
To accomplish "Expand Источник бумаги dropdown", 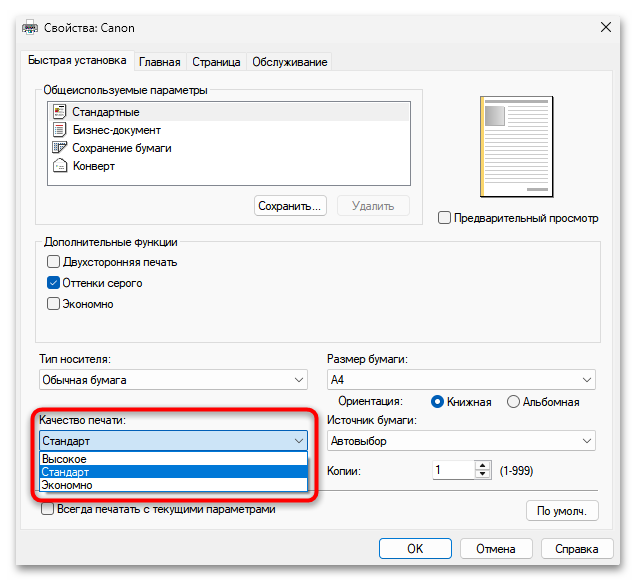I will point(461,441).
